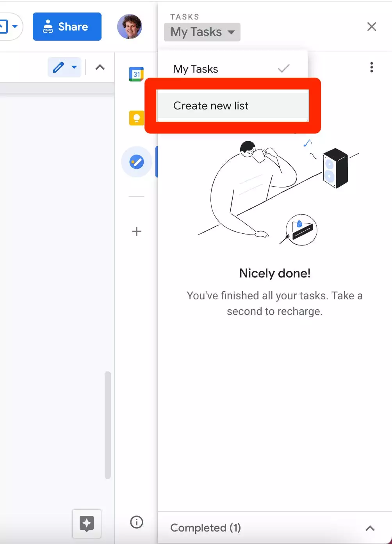Click the user profile avatar
Viewport: 392px width, 544px height.
129,27
